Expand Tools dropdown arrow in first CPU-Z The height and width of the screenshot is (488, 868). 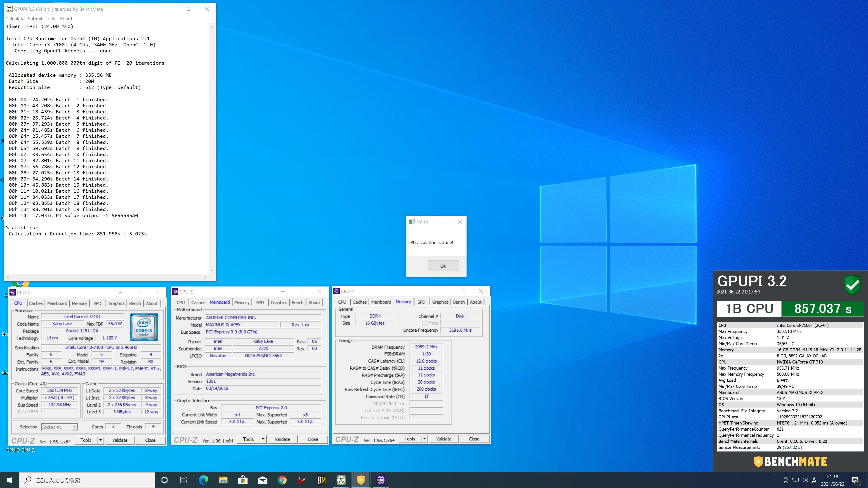pos(100,440)
